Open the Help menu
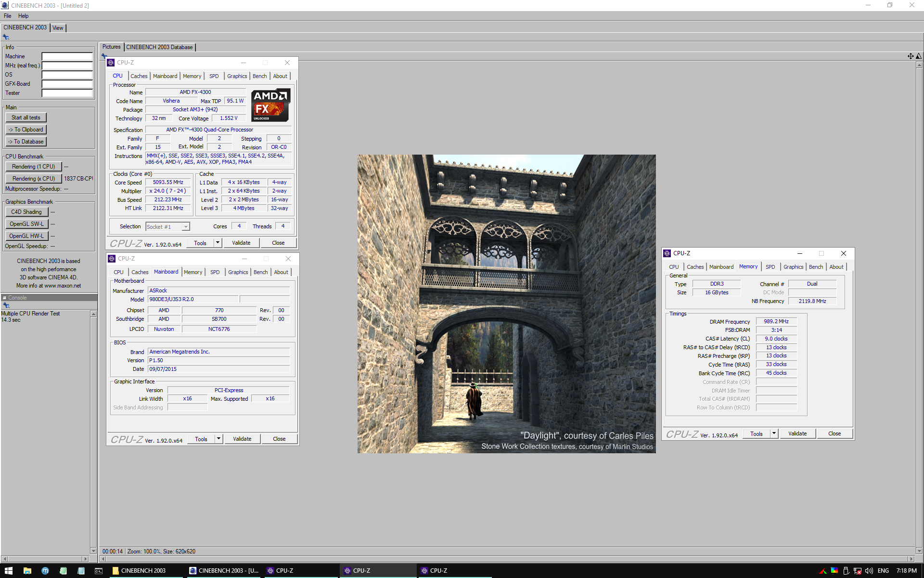This screenshot has width=924, height=578. (23, 16)
